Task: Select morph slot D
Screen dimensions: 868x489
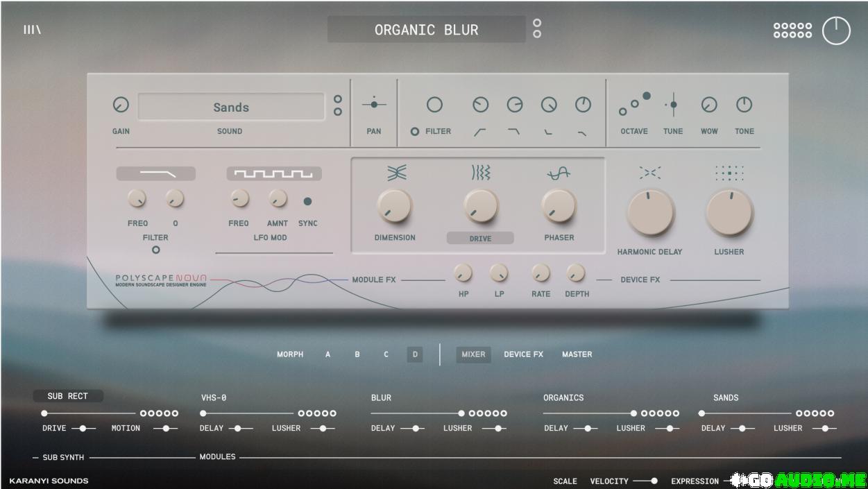Action: click(415, 354)
